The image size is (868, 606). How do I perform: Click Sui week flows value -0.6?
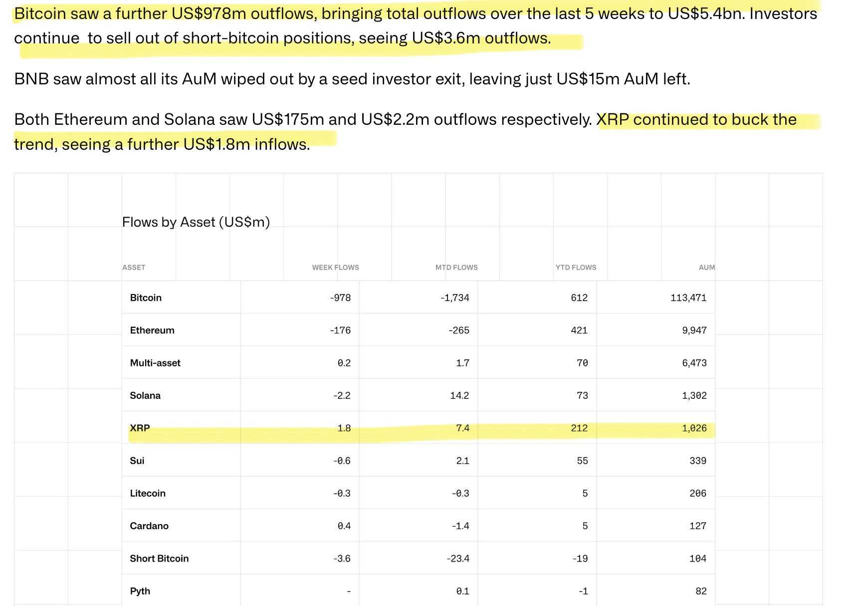pyautogui.click(x=342, y=461)
